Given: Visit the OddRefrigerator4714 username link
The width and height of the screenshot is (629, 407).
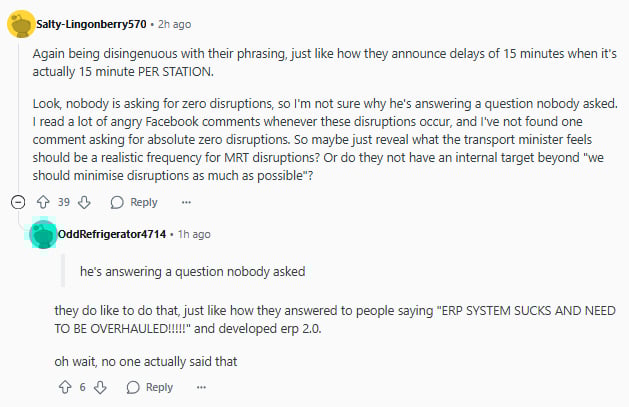Looking at the screenshot, I should 112,234.
